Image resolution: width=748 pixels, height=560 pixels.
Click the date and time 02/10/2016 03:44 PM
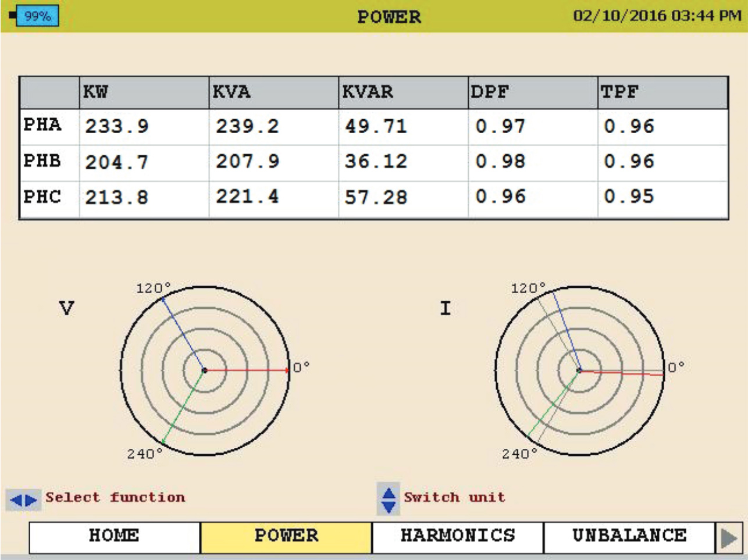tap(657, 16)
